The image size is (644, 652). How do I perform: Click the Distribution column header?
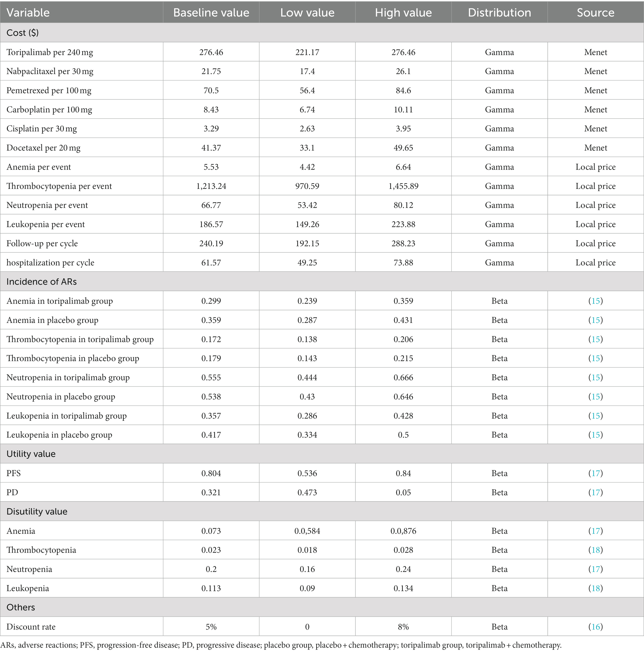coord(500,12)
